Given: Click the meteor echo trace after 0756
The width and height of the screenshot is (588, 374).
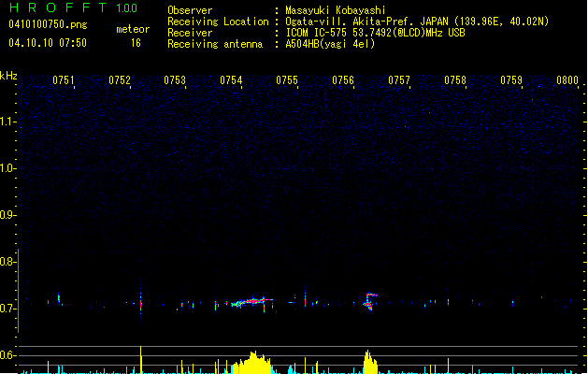Looking at the screenshot, I should click(x=370, y=301).
